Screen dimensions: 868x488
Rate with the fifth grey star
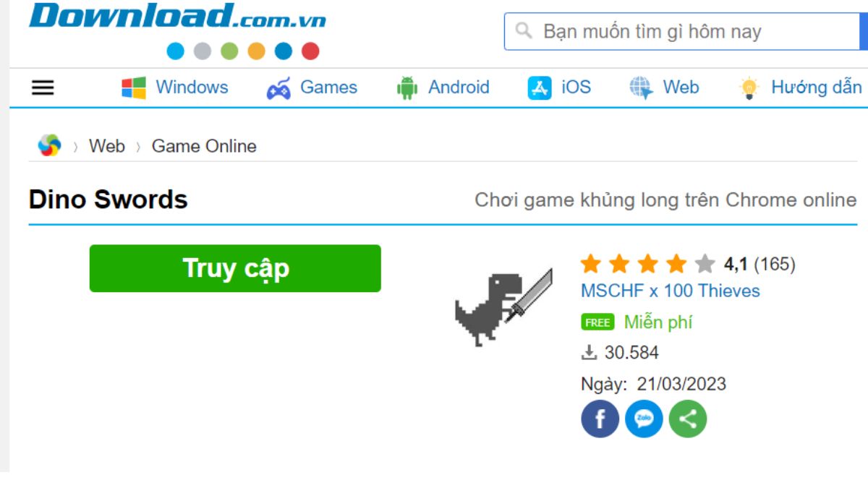(x=705, y=264)
